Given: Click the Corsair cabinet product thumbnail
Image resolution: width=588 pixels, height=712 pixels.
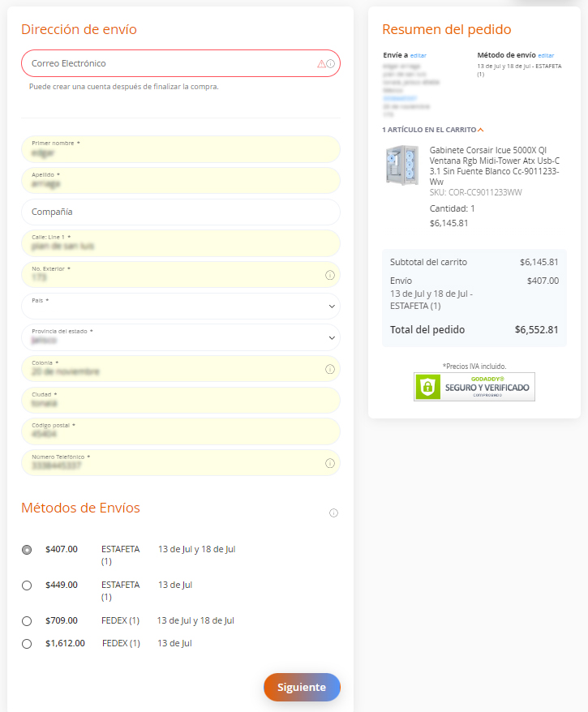Looking at the screenshot, I should click(401, 164).
